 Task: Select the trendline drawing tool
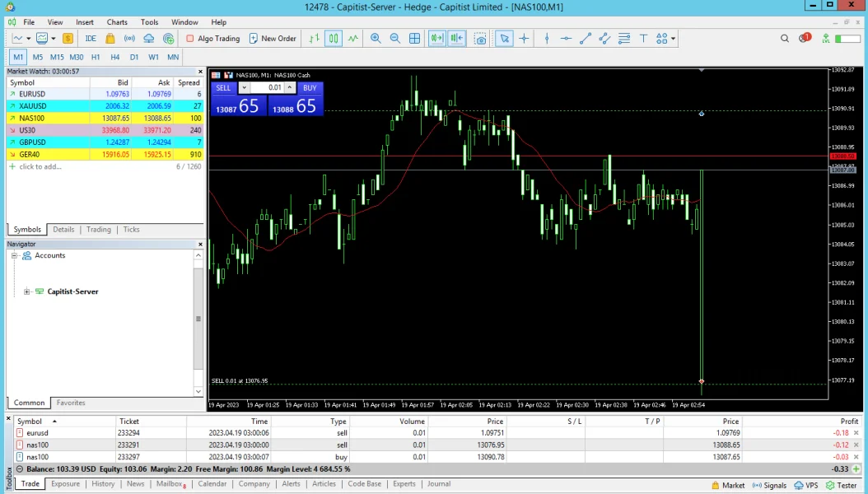[586, 39]
